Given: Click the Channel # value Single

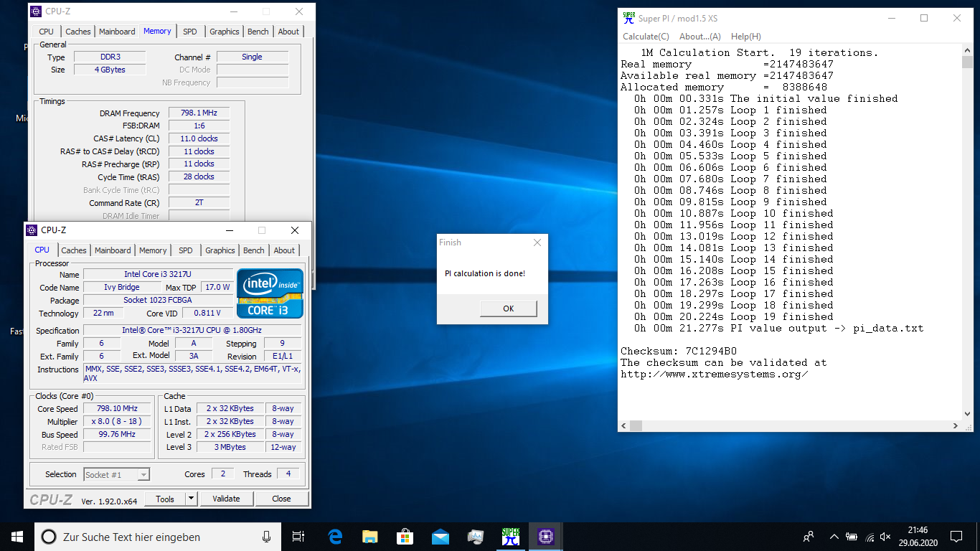Looking at the screenshot, I should [x=252, y=57].
